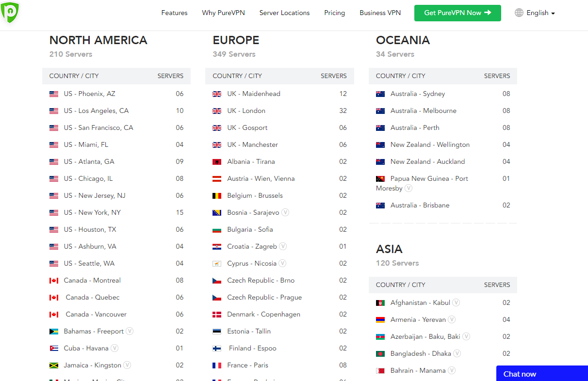Click the Europe Servers column header
Viewport: 588px width, 381px height.
click(x=334, y=76)
